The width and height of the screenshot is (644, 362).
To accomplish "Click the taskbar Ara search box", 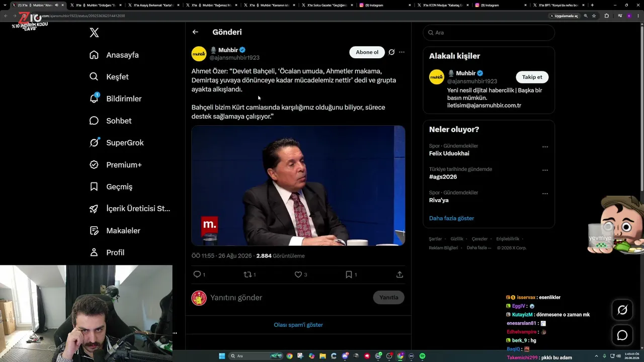I will click(x=256, y=356).
